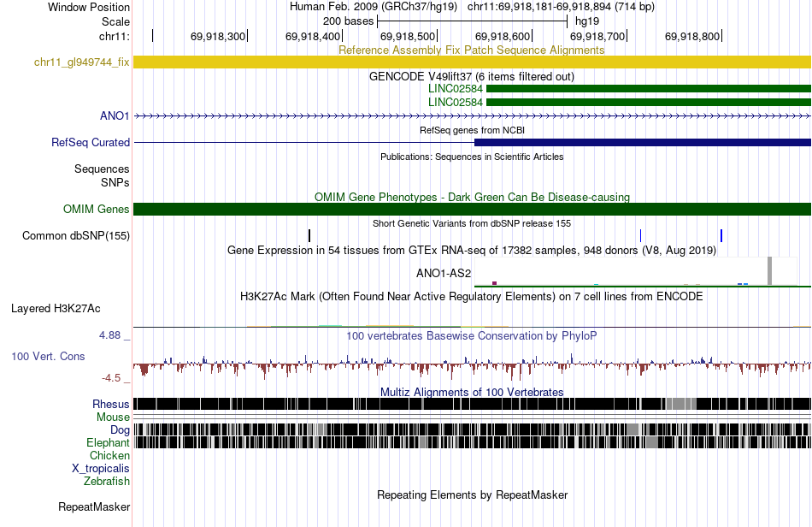The width and height of the screenshot is (812, 527).
Task: Open GENCODE V49lift37 track title
Action: pos(472,77)
